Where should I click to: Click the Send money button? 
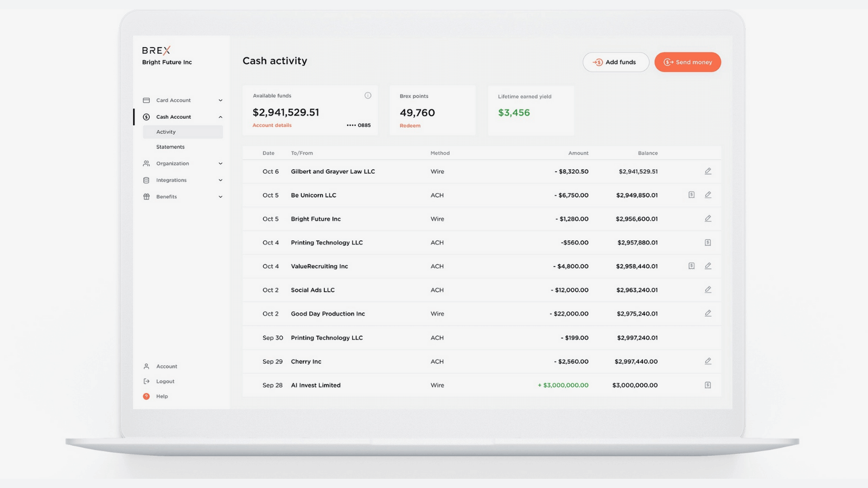[x=687, y=62]
